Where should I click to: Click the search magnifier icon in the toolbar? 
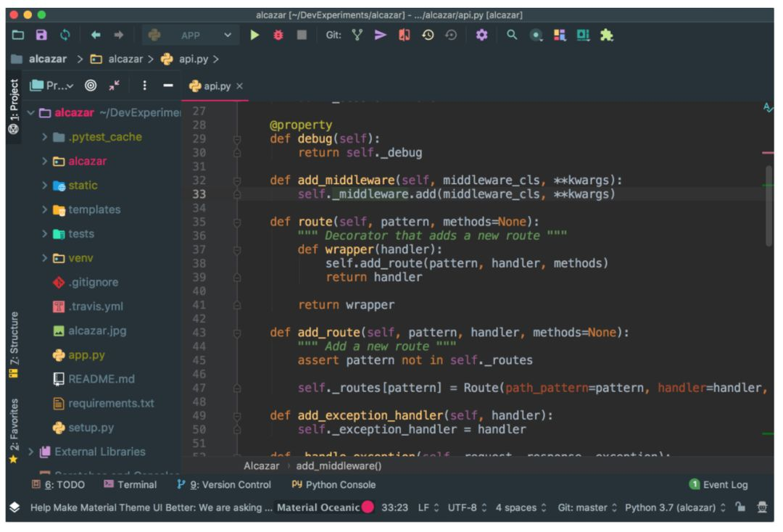click(x=511, y=33)
